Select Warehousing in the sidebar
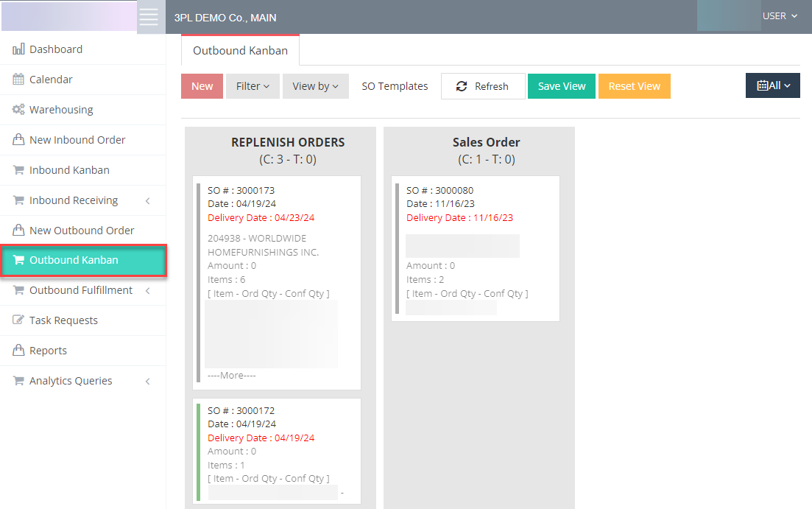Viewport: 812px width, 509px height. [61, 110]
